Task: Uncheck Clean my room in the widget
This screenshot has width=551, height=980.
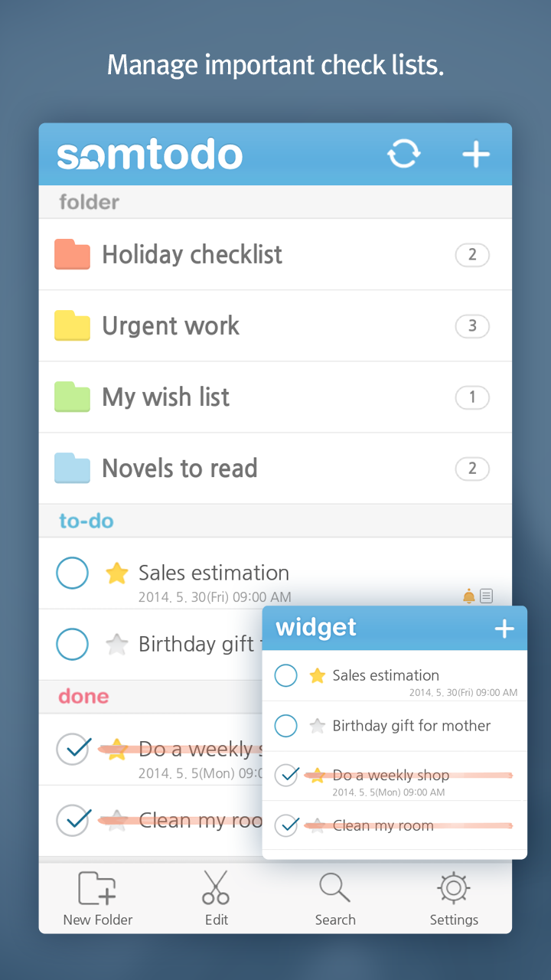Action: (x=286, y=825)
